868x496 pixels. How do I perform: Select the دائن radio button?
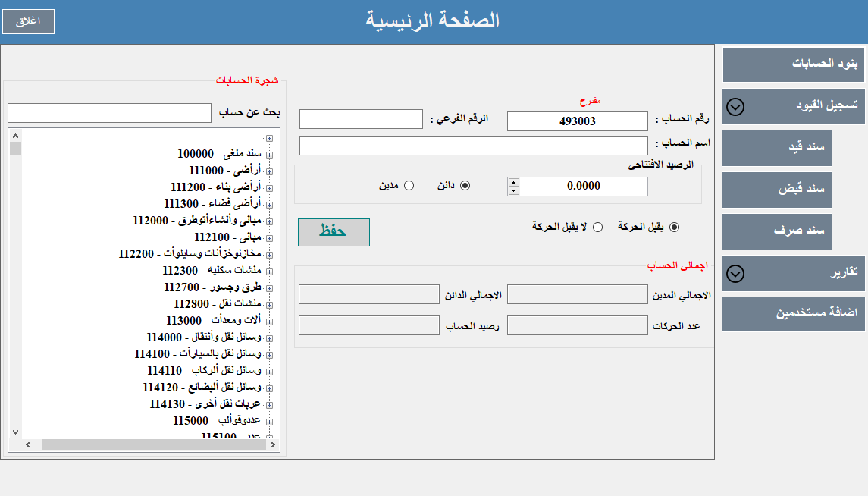[465, 186]
